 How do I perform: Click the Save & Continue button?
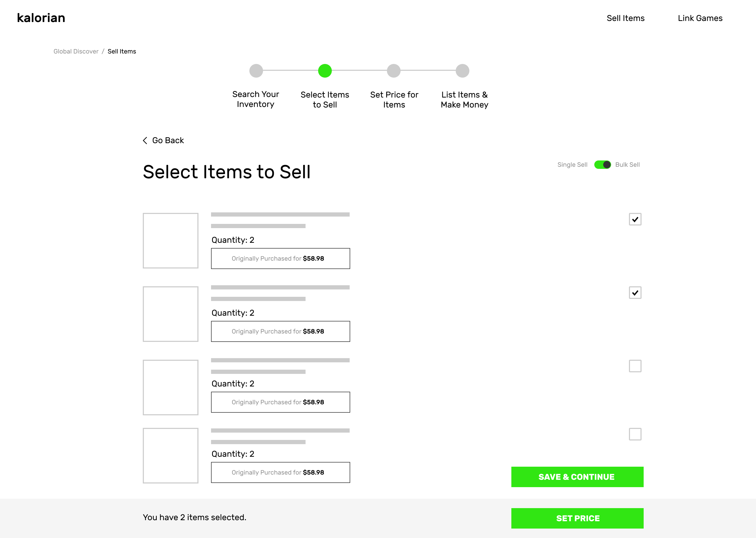click(577, 477)
